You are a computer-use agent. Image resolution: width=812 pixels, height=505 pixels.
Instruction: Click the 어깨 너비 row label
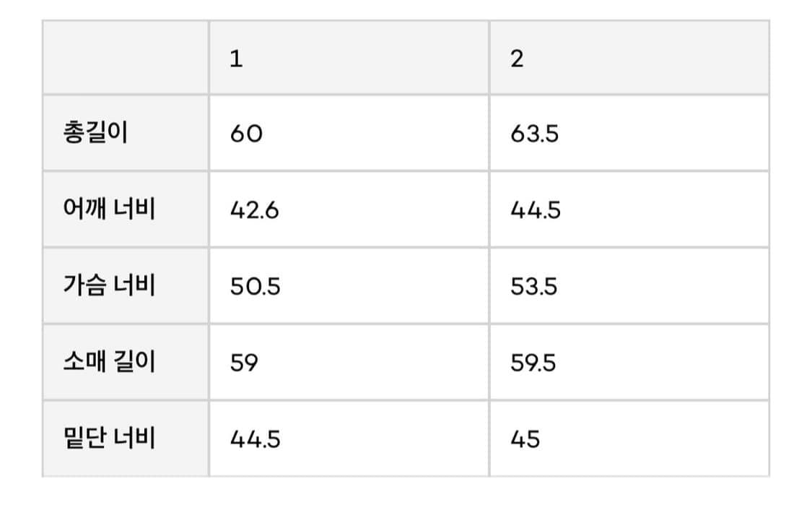(109, 208)
